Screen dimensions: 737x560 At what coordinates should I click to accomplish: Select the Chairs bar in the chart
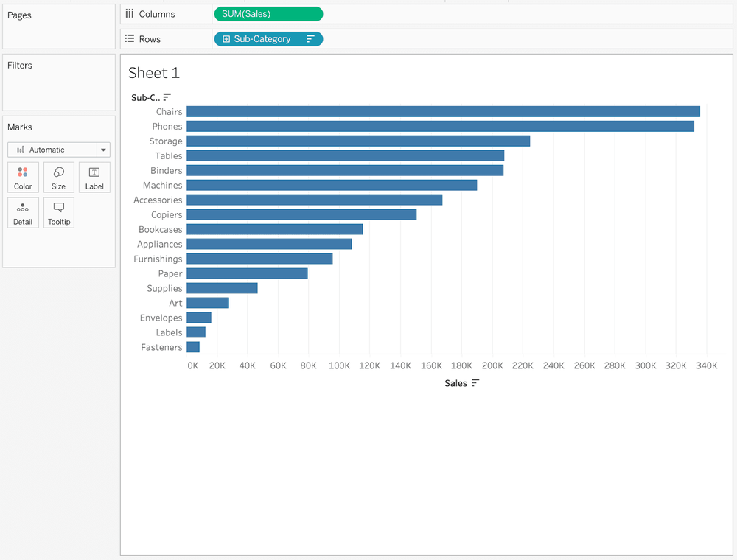click(442, 112)
